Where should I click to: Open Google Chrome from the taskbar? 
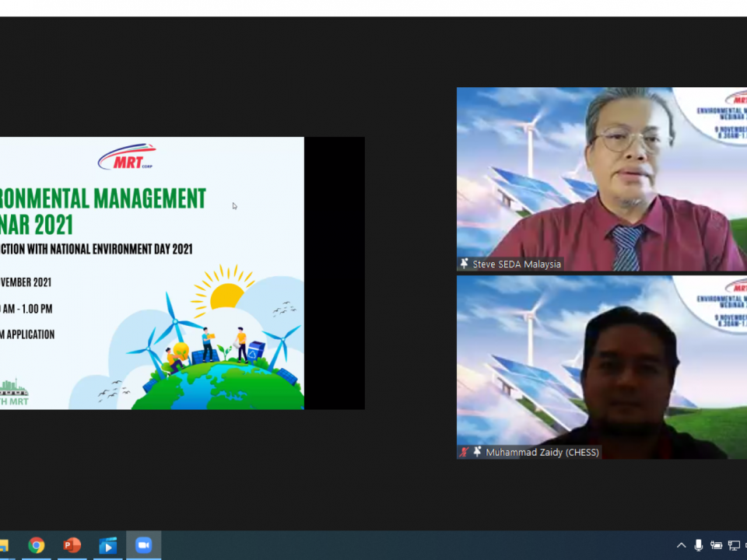coord(37,545)
